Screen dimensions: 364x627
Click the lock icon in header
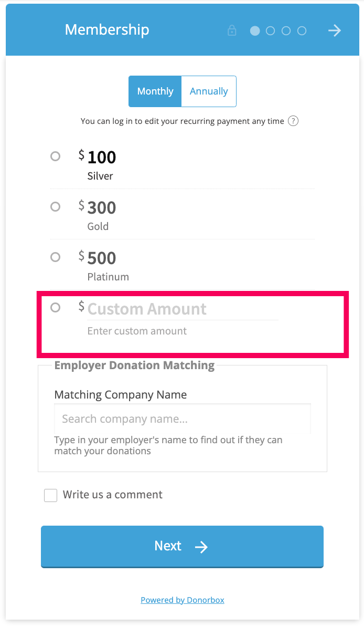232,30
